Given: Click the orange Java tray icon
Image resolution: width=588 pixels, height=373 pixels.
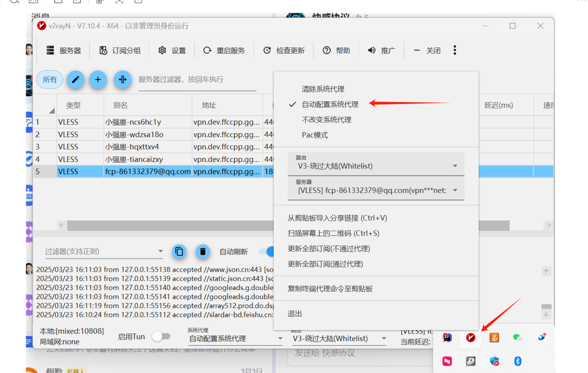Looking at the screenshot, I should click(x=494, y=338).
